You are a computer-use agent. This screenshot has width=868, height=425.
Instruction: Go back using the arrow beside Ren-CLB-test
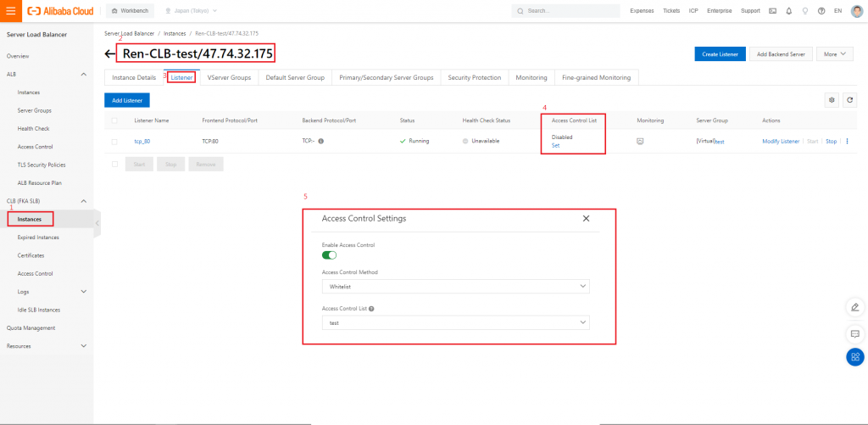pos(110,54)
